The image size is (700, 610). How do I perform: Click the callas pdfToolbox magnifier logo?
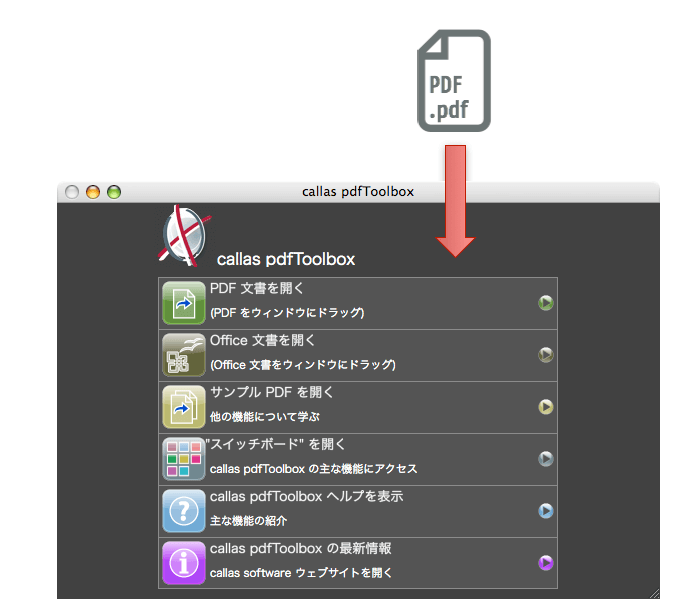[x=184, y=235]
